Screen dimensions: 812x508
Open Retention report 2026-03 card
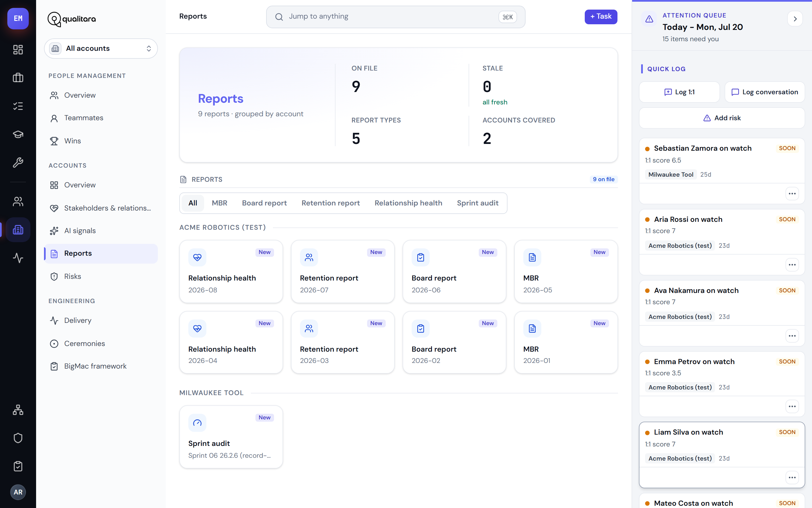click(x=343, y=342)
